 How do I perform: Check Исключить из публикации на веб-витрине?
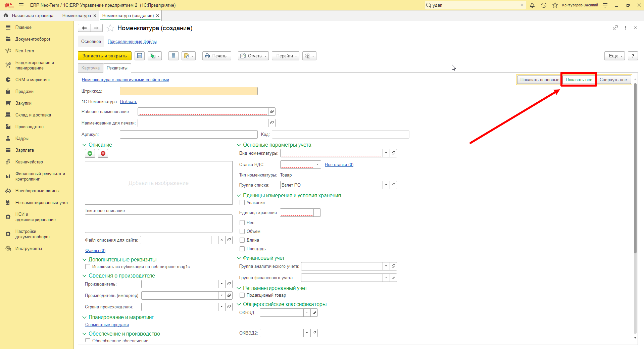[88, 267]
